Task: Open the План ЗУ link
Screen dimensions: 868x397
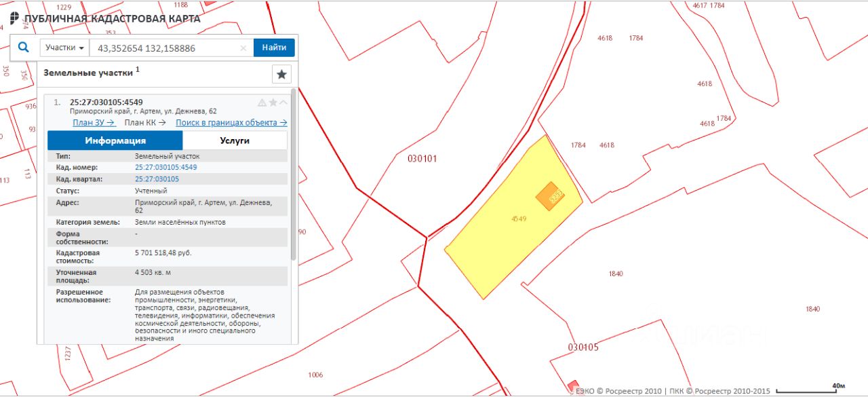Action: 94,123
